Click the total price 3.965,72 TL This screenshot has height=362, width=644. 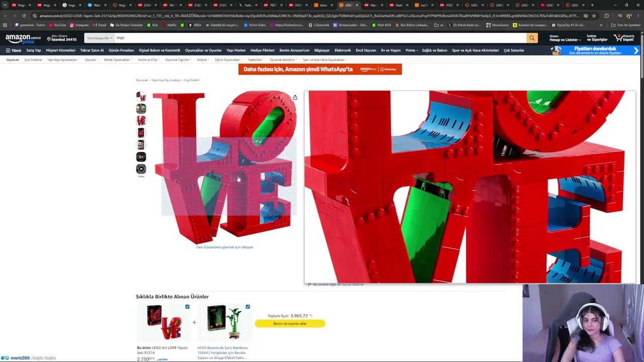pos(301,316)
